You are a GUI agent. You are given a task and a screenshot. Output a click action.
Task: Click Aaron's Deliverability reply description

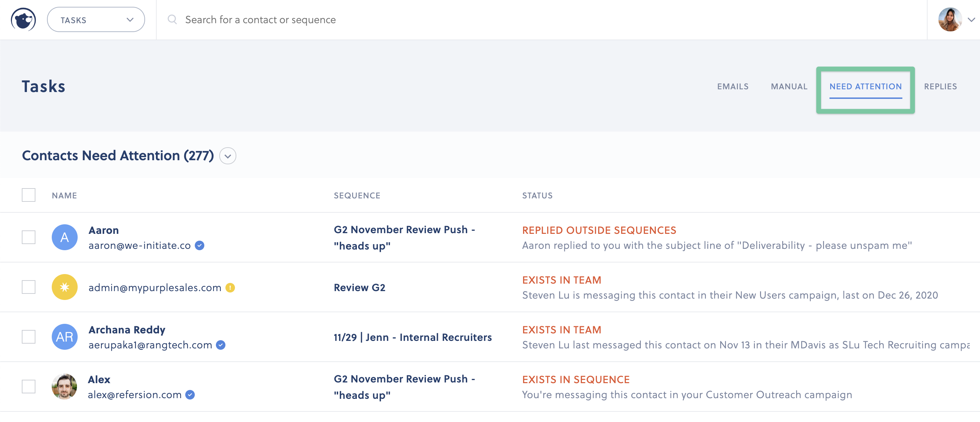pos(717,246)
